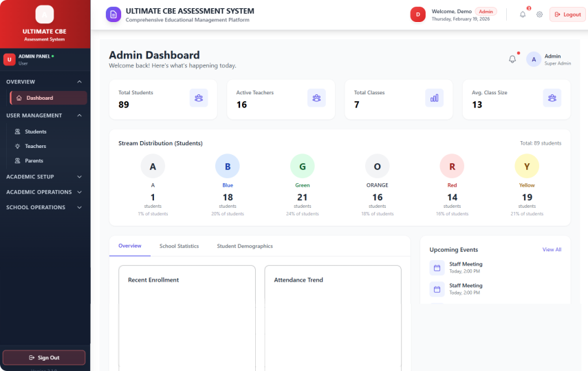Image resolution: width=588 pixels, height=371 pixels.
Task: Expand the School Operations section
Action: 79,207
